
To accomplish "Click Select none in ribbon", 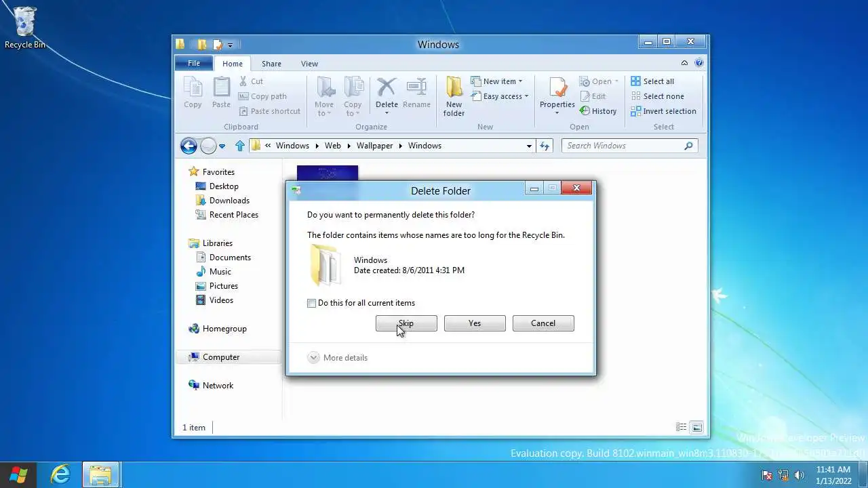I will tap(657, 96).
